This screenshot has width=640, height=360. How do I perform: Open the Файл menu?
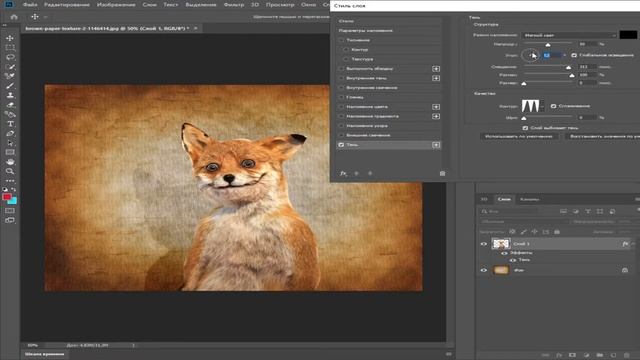click(30, 4)
